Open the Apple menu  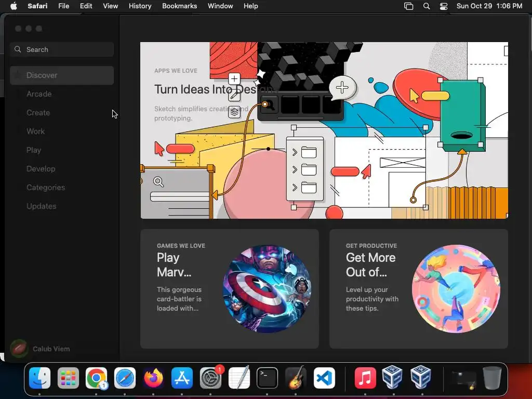click(14, 6)
